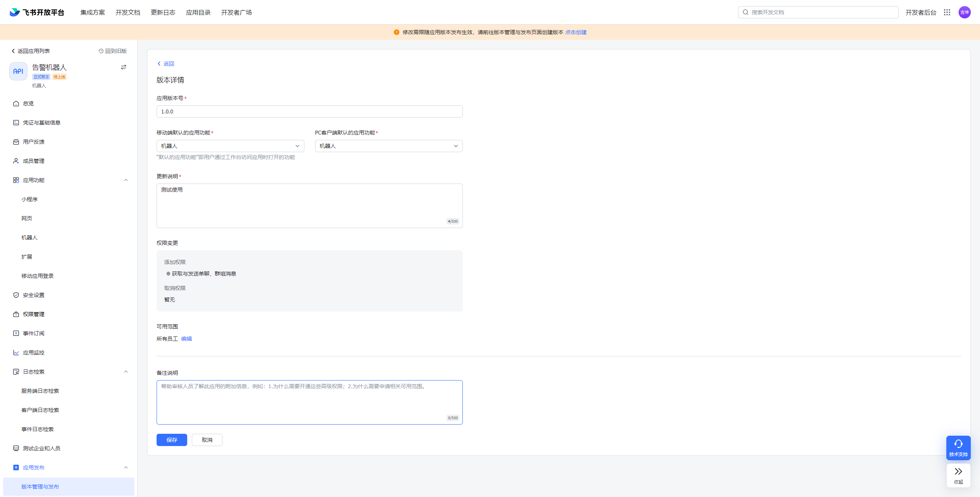Screen dimensions: 980x497
Task: Collapse the 日志检索 sidebar section
Action: click(126, 372)
